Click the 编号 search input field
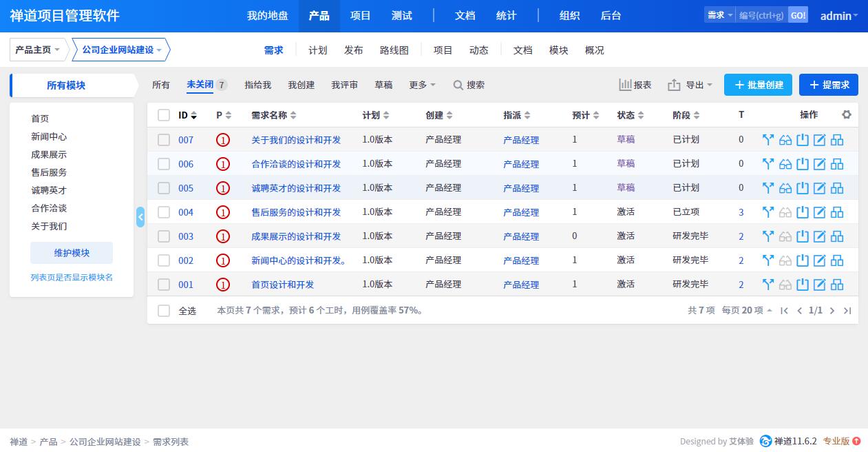 tap(761, 15)
